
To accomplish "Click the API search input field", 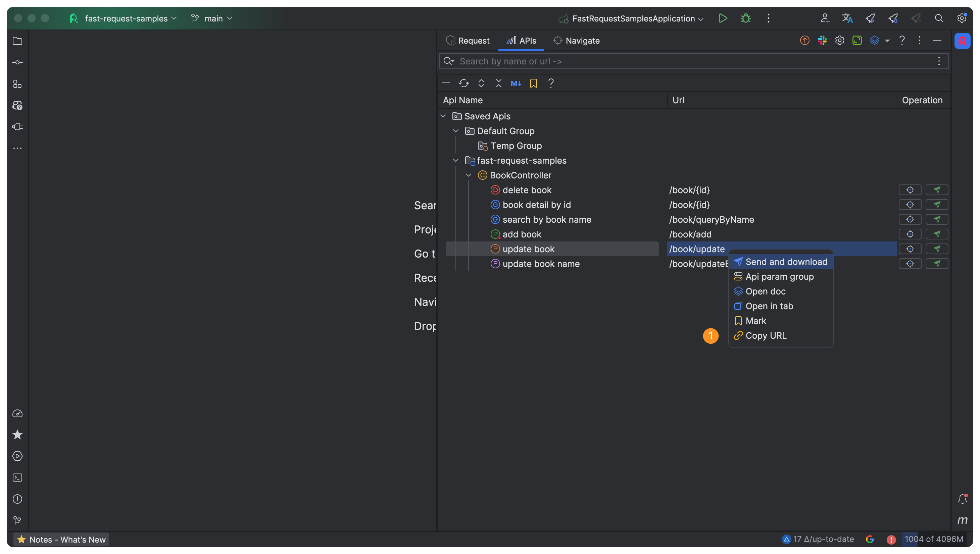I will point(685,61).
